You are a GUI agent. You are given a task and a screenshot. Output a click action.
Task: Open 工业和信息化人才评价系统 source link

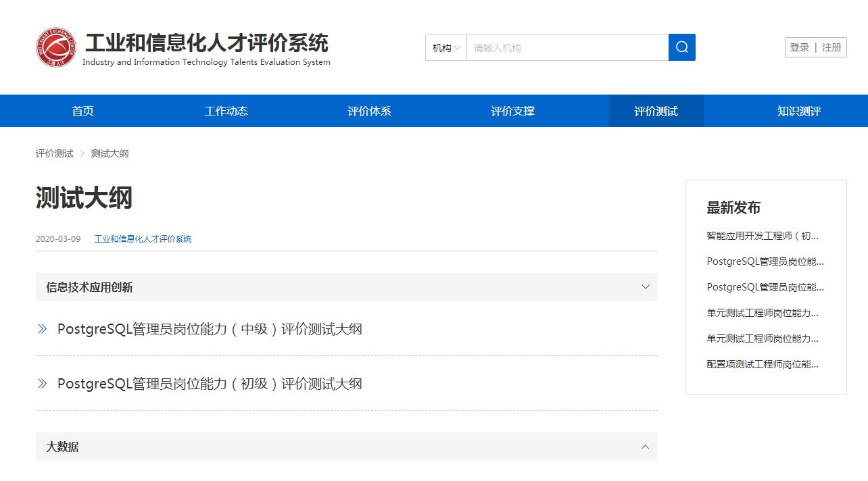tap(143, 239)
